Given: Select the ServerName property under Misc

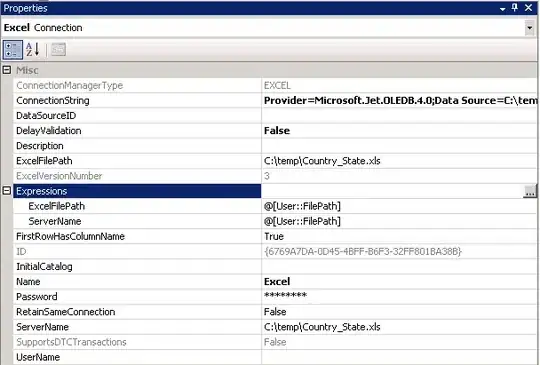Looking at the screenshot, I should [42, 327].
